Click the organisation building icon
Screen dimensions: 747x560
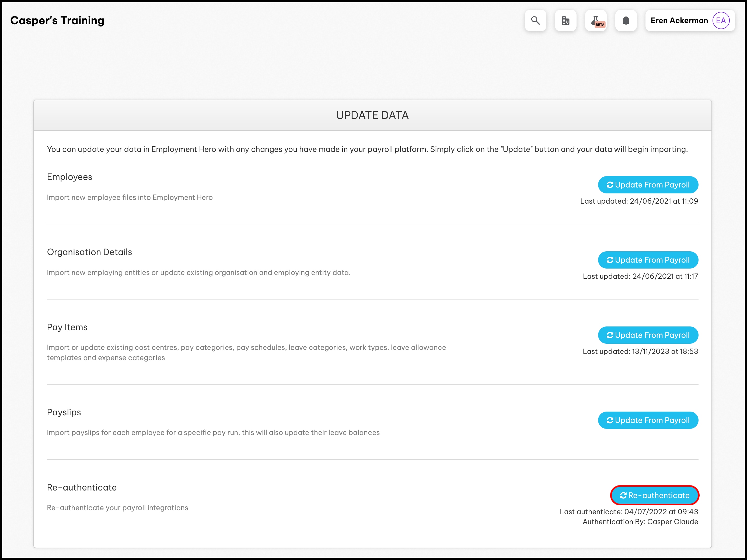(x=565, y=20)
